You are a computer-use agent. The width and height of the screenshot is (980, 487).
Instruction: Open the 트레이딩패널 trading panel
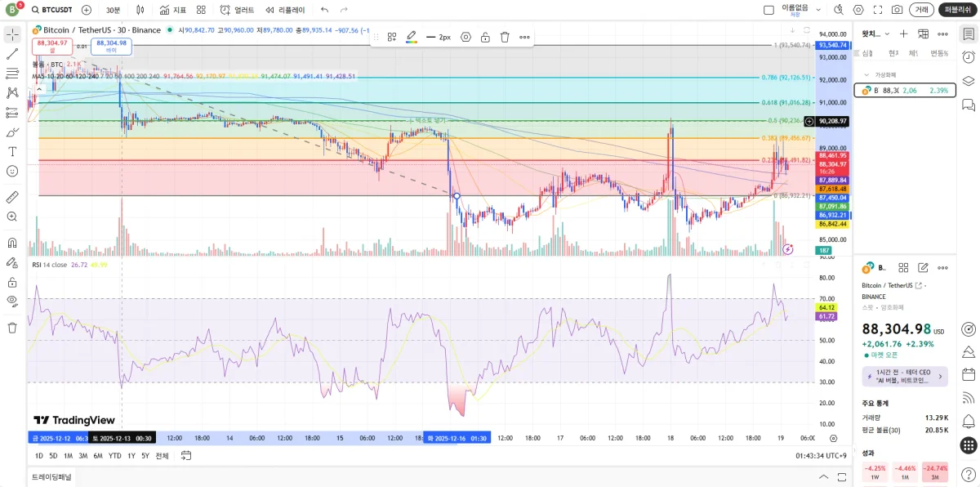51,476
